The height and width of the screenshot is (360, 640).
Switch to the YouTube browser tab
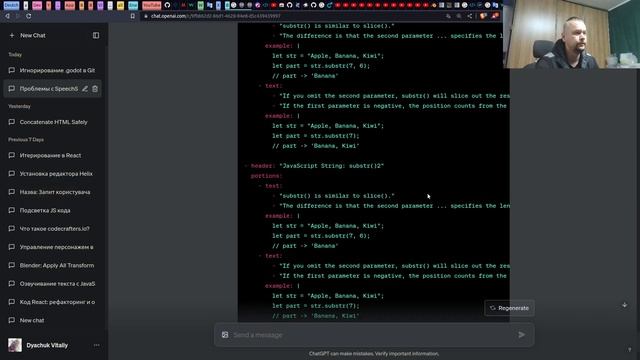(x=151, y=5)
